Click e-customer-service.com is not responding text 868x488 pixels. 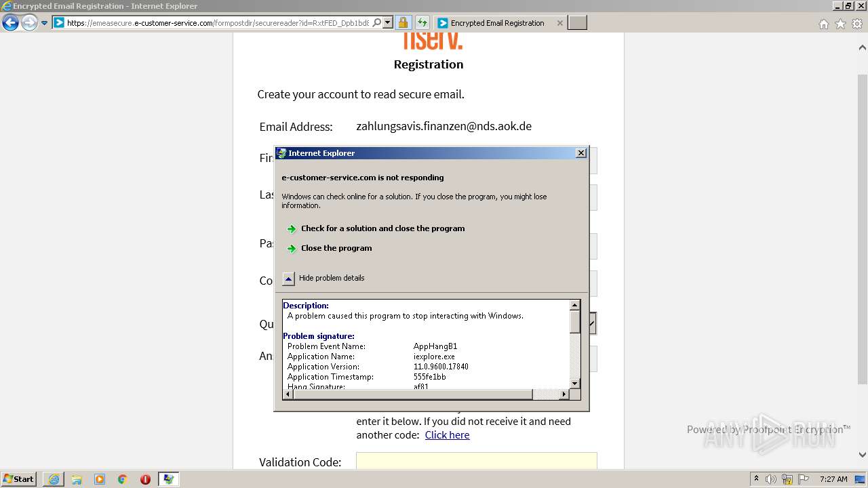(x=363, y=178)
